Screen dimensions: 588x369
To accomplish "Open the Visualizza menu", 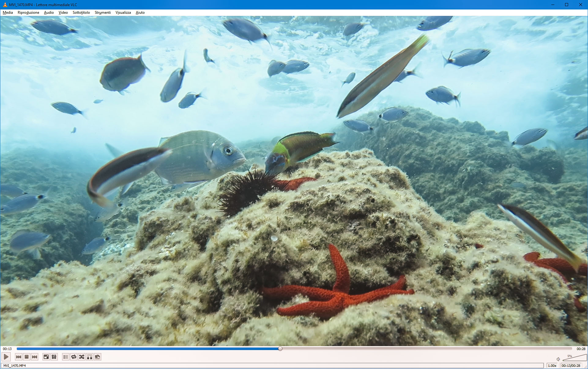I will [x=123, y=13].
